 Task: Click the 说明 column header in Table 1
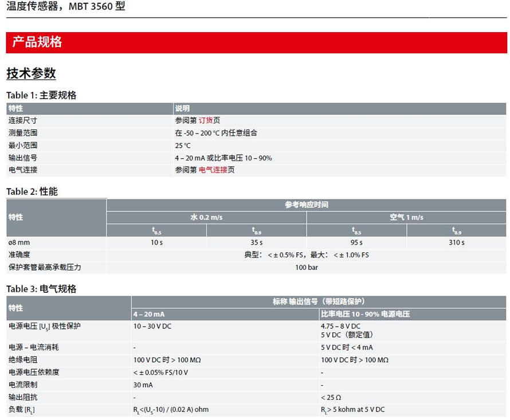[182, 108]
